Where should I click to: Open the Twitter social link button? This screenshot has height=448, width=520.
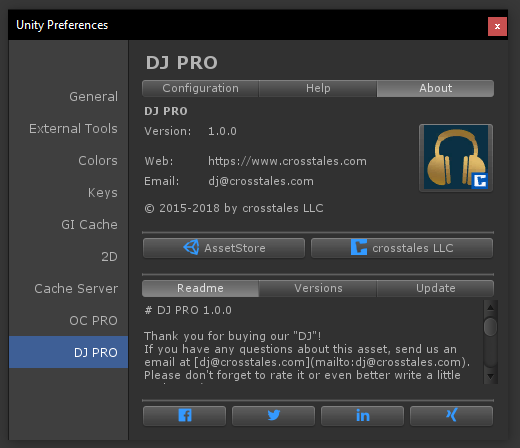pyautogui.click(x=273, y=415)
